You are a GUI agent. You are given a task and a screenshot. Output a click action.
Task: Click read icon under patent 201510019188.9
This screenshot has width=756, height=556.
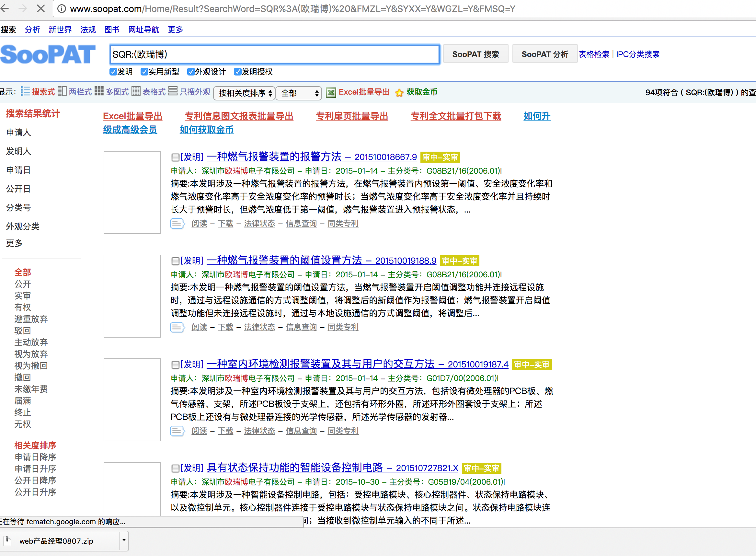(x=177, y=327)
